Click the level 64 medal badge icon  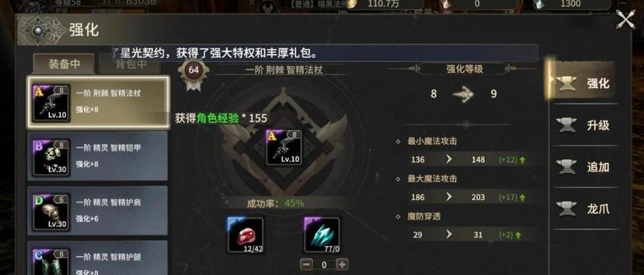193,74
